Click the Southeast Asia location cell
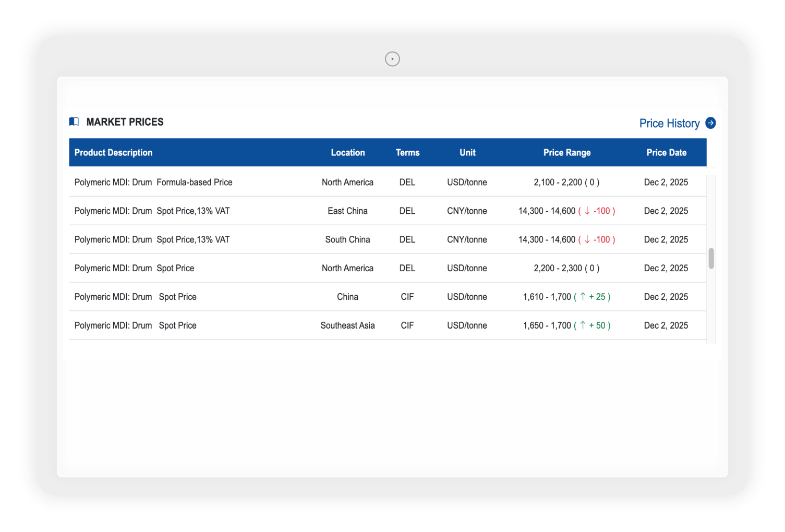The width and height of the screenshot is (785, 532). coord(347,325)
